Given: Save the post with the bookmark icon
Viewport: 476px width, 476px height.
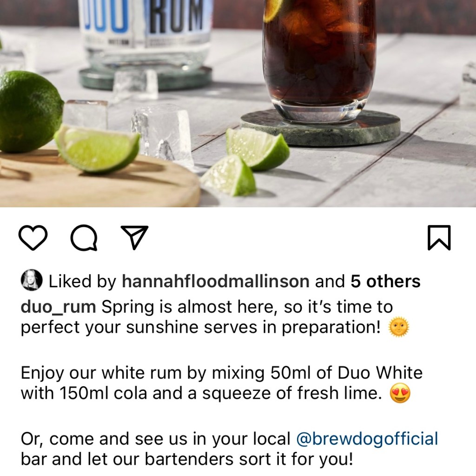Looking at the screenshot, I should (x=439, y=238).
